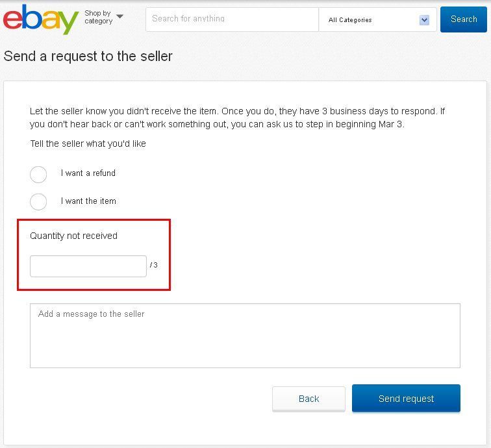Open the Shop by category menu text
Viewport: 491px width, 448px height.
(98, 17)
